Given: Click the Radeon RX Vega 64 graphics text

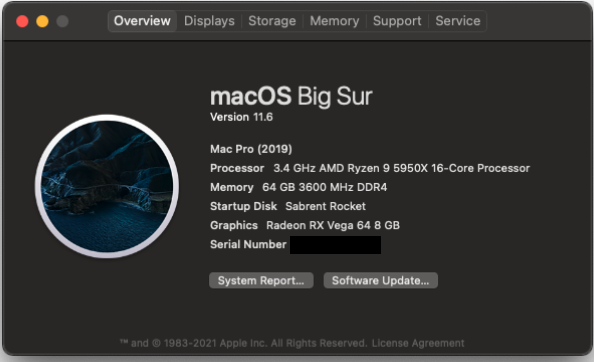Looking at the screenshot, I should [333, 225].
